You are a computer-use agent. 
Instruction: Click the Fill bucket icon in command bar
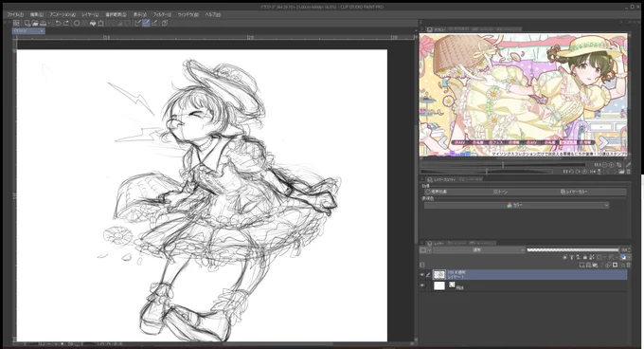(x=93, y=23)
